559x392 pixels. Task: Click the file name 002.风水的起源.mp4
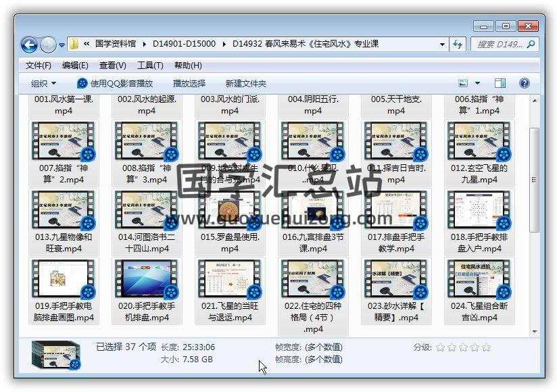click(147, 105)
